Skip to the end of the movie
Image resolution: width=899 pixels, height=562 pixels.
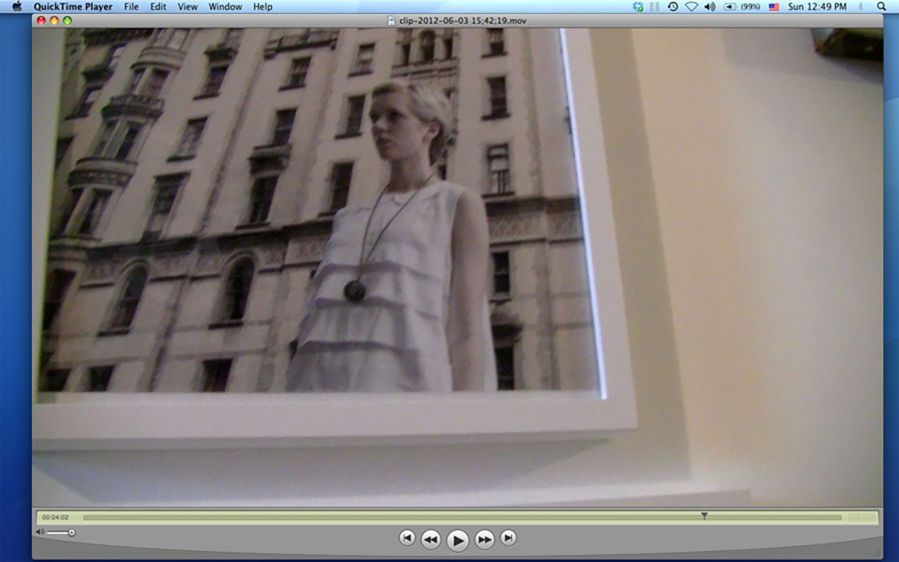click(x=508, y=538)
